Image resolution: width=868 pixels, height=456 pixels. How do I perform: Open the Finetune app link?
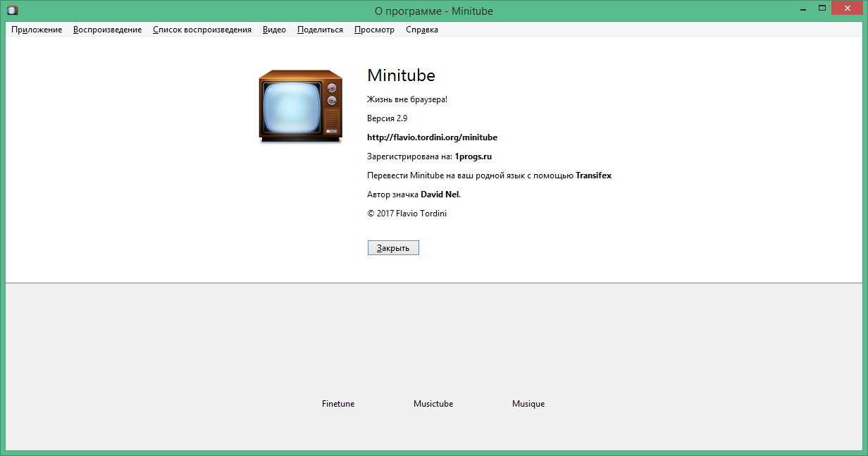pyautogui.click(x=338, y=404)
